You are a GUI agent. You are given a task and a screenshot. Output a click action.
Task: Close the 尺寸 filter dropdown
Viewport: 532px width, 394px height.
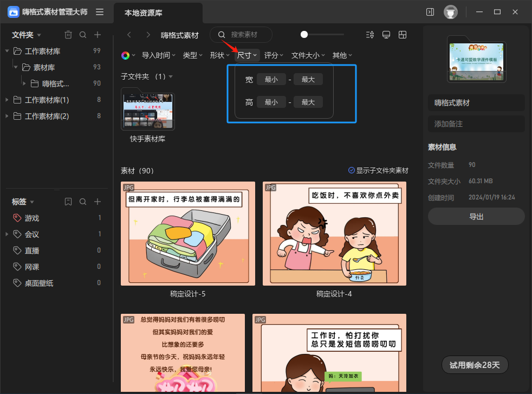(x=246, y=55)
